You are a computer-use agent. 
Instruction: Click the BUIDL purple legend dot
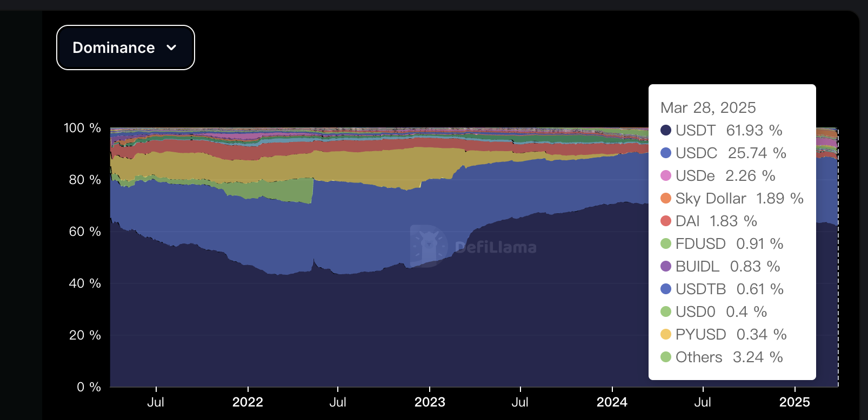(x=666, y=266)
